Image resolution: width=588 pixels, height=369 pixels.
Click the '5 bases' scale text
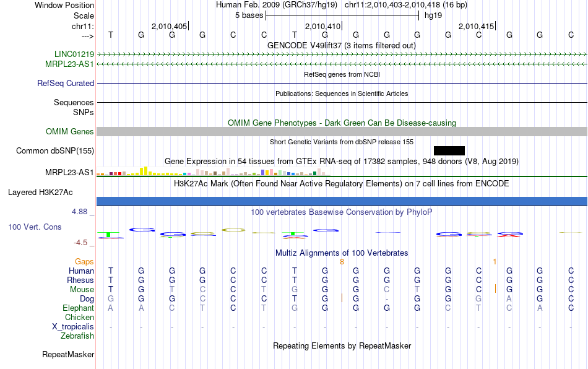pyautogui.click(x=249, y=15)
